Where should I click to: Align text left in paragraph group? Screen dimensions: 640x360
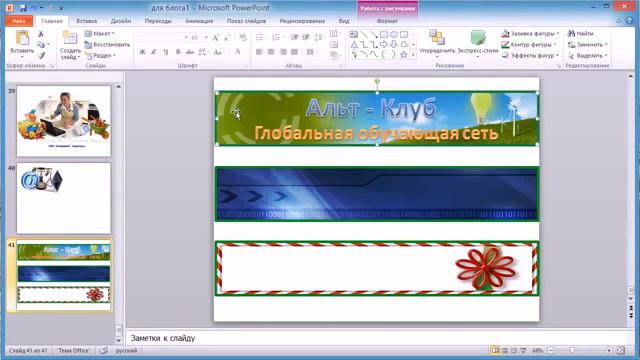pyautogui.click(x=259, y=52)
